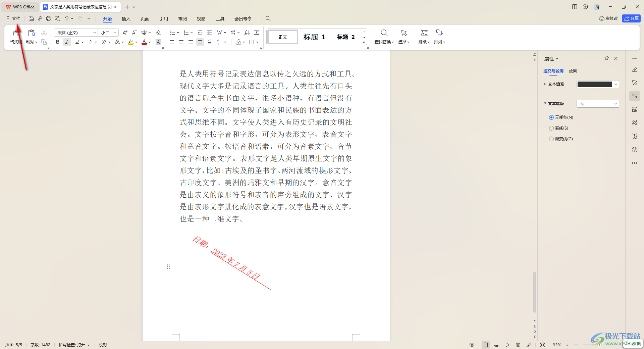Image resolution: width=644 pixels, height=349 pixels.
Task: Click the decrease indent icon
Action: [200, 33]
